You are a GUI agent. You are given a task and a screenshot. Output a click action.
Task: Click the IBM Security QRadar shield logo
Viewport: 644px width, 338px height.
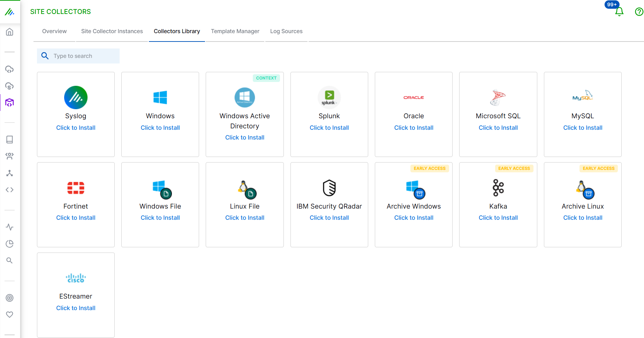[x=329, y=188]
